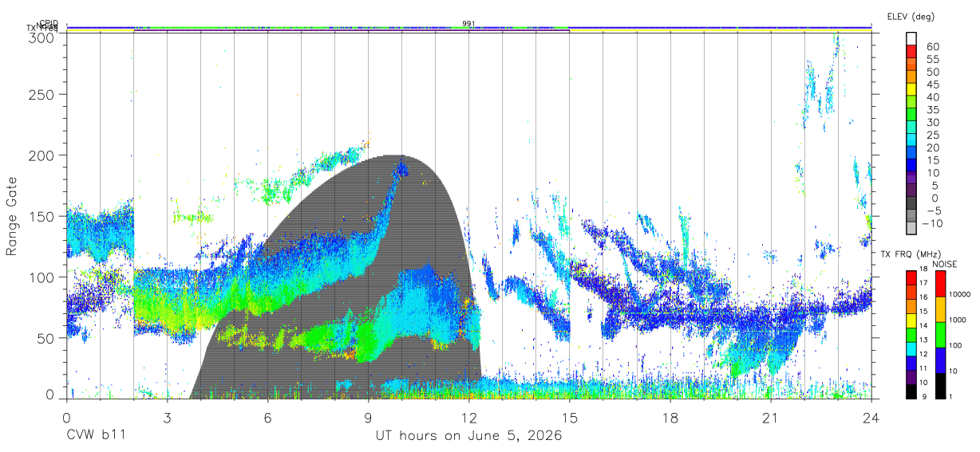Image resolution: width=980 pixels, height=452 pixels.
Task: Click the '15' UT hour tick label
Action: click(569, 418)
